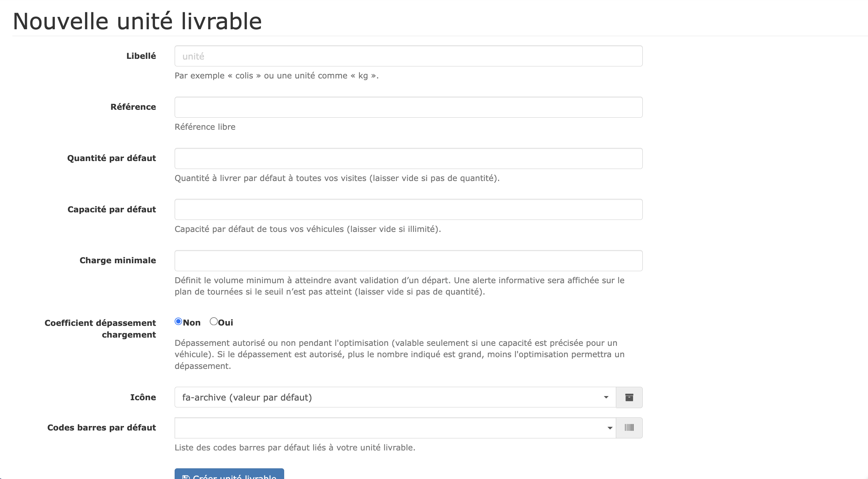The height and width of the screenshot is (479, 868).
Task: Click the Référence label text
Action: (x=133, y=107)
